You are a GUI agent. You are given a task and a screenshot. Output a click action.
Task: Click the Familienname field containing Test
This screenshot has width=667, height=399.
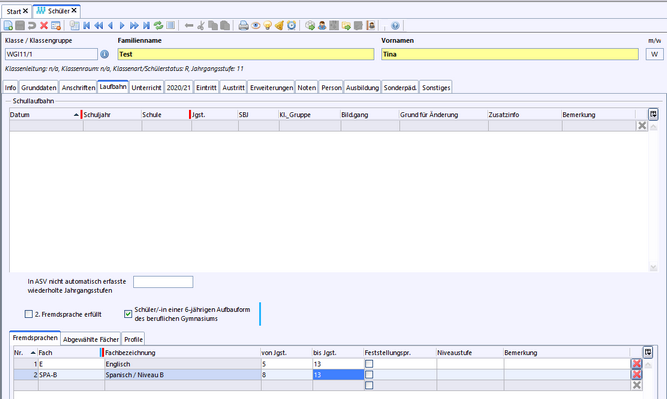coord(246,54)
